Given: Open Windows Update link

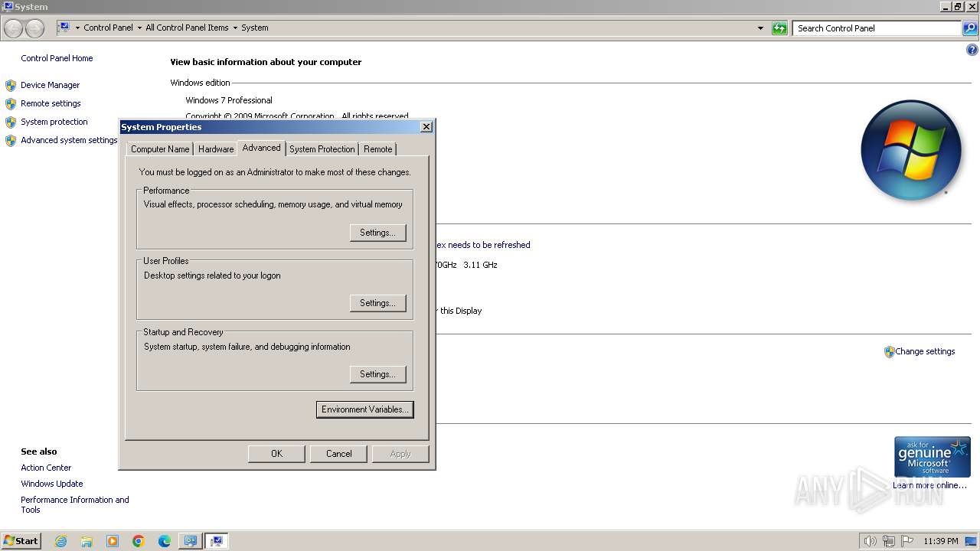Looking at the screenshot, I should pos(52,484).
